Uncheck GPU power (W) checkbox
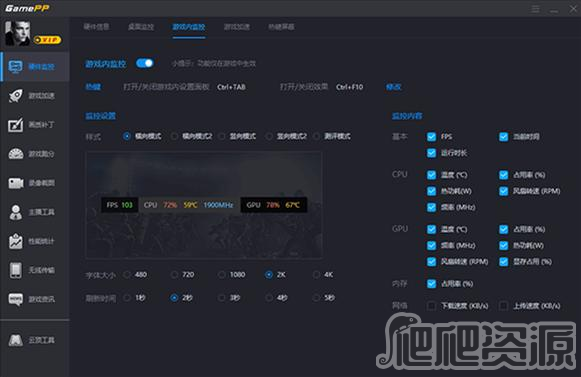Viewport: 581px width, 377px height. coord(504,245)
